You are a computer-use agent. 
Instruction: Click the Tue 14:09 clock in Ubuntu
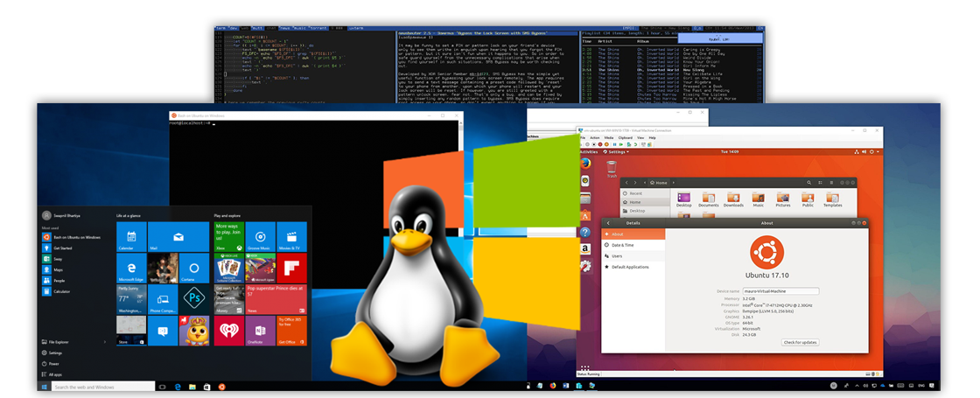(x=731, y=152)
